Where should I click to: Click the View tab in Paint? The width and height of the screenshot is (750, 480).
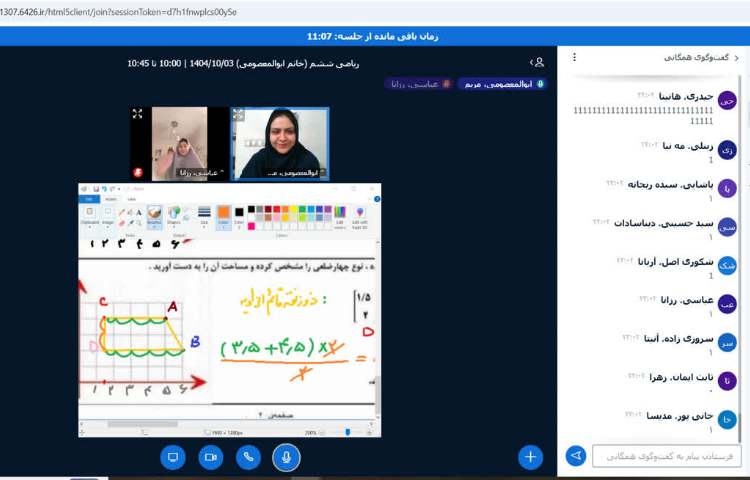coord(130,199)
